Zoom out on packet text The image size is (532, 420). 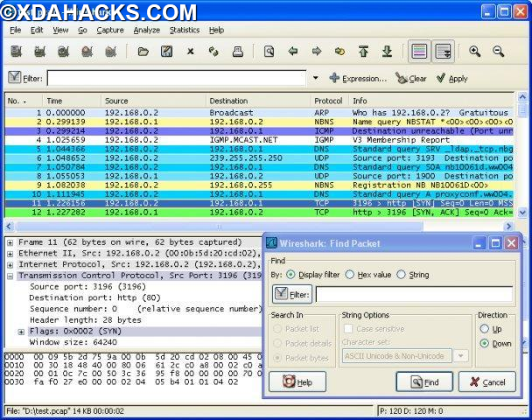tap(499, 52)
